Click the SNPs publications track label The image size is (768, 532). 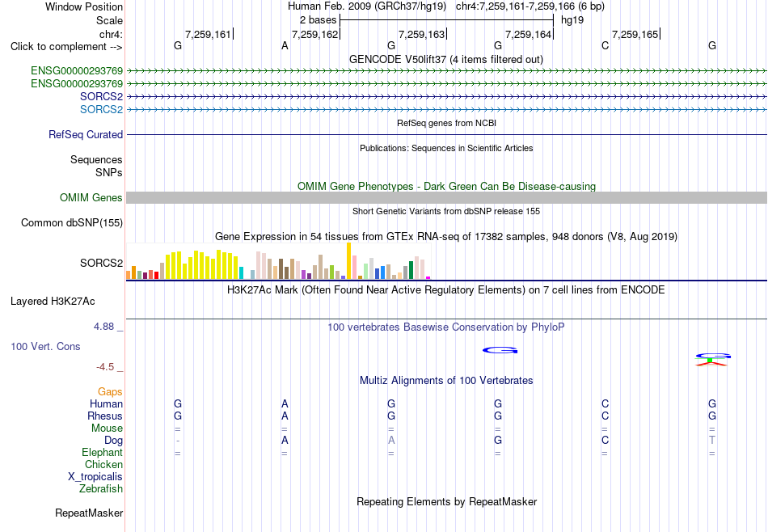(x=109, y=172)
